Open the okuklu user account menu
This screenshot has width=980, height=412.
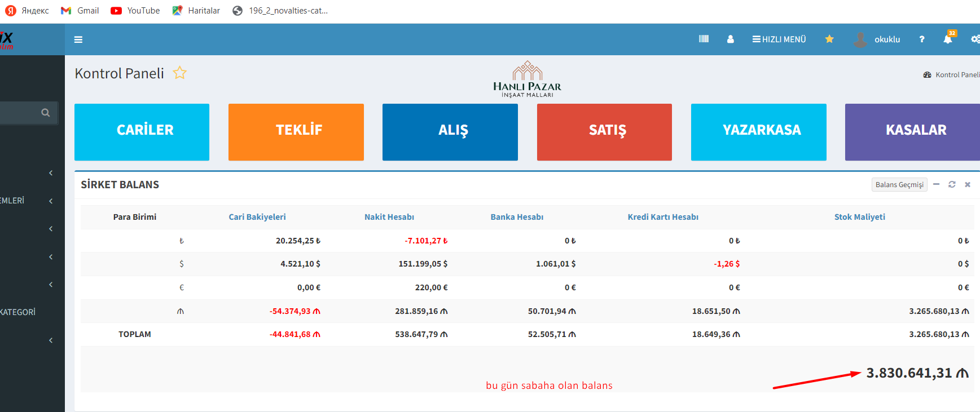tap(877, 39)
